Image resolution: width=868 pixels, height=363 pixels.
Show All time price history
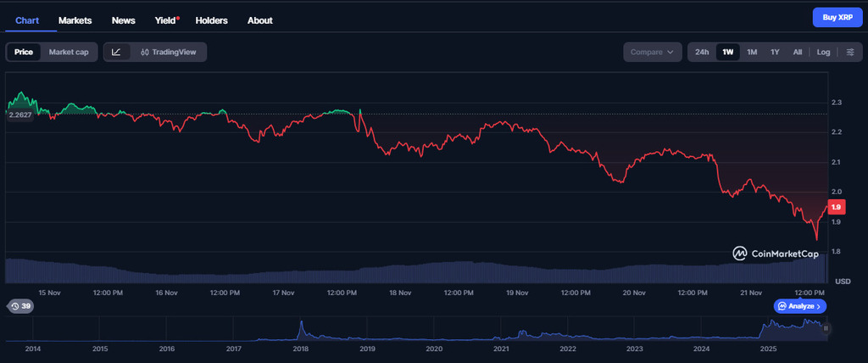coord(798,52)
